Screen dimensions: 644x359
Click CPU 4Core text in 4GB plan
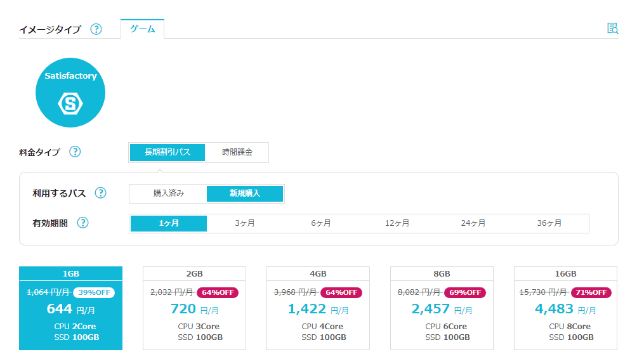tap(322, 327)
